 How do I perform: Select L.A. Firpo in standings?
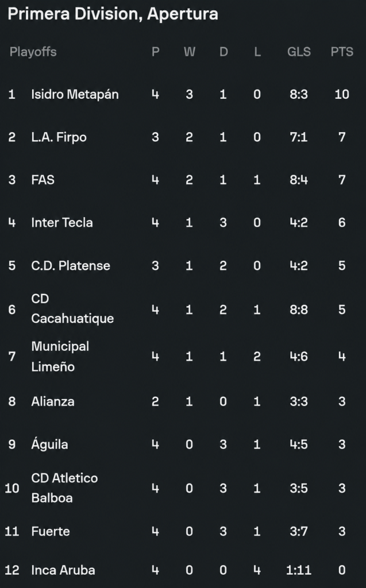coord(183,137)
